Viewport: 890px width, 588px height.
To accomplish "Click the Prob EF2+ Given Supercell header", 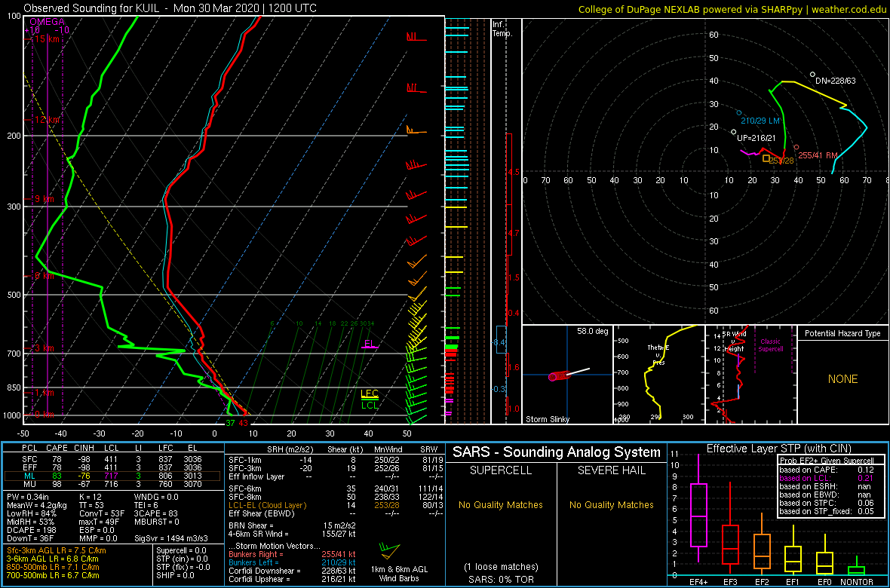I will [827, 461].
